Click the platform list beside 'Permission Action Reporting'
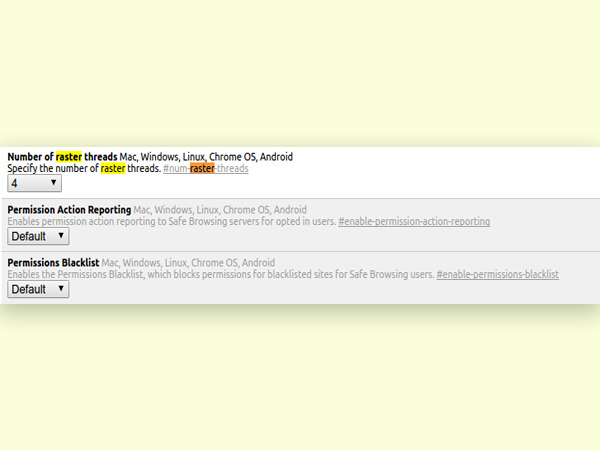The height and width of the screenshot is (450, 600). pos(220,209)
